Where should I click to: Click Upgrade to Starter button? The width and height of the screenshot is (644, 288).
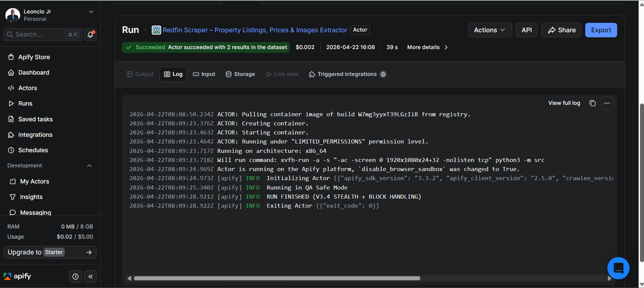tap(50, 252)
